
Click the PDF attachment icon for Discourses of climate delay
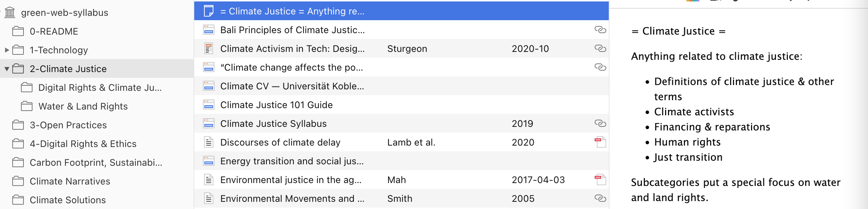[x=600, y=142]
